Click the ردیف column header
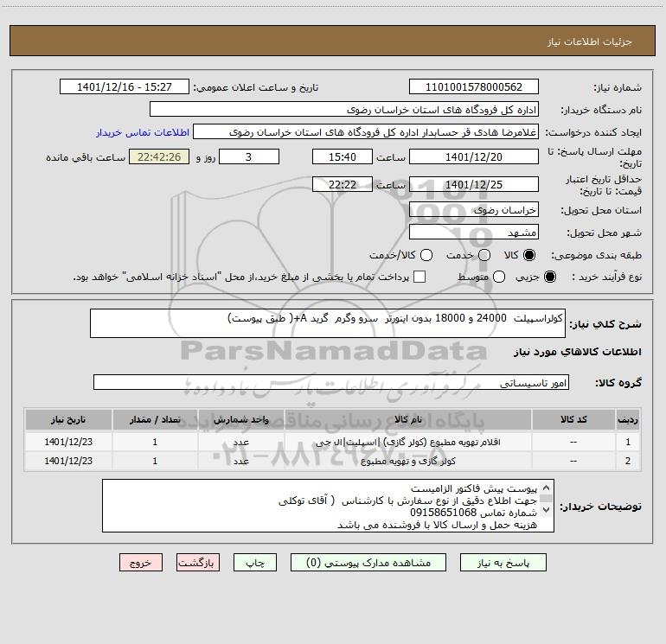This screenshot has width=666, height=644. [628, 419]
